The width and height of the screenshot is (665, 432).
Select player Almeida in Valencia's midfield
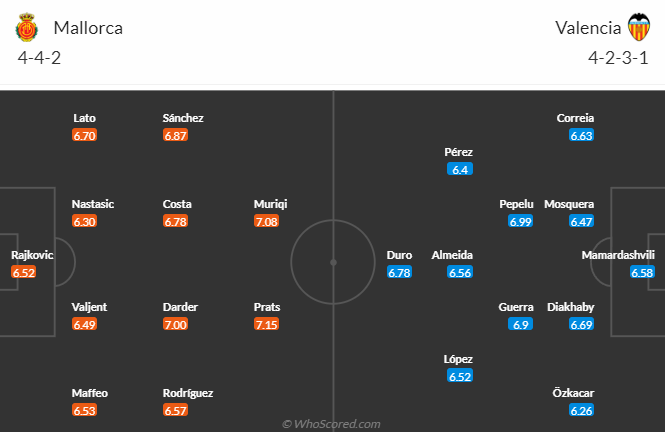[x=452, y=255]
